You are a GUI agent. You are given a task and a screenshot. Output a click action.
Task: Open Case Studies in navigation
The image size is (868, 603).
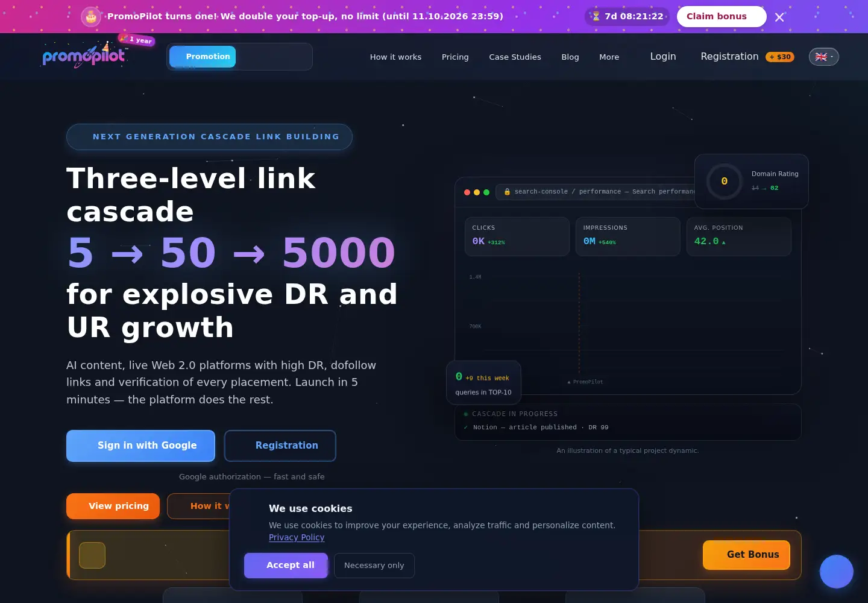(x=515, y=57)
